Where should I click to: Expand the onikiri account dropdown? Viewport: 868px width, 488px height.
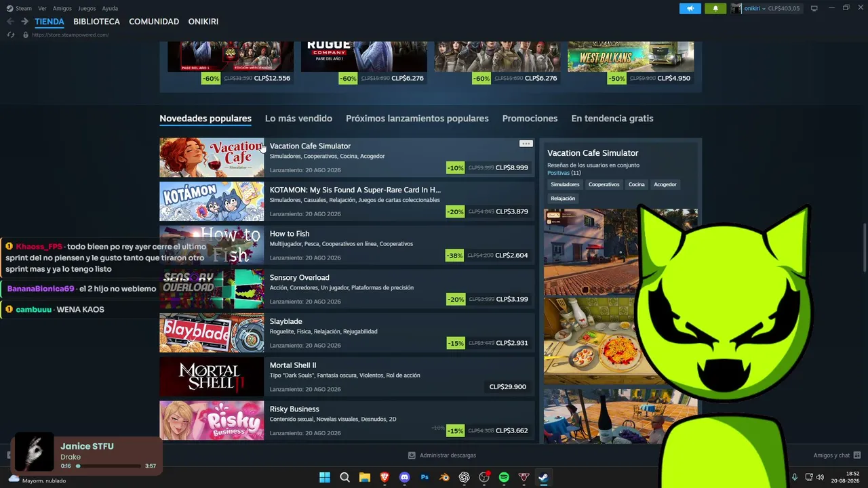point(764,9)
